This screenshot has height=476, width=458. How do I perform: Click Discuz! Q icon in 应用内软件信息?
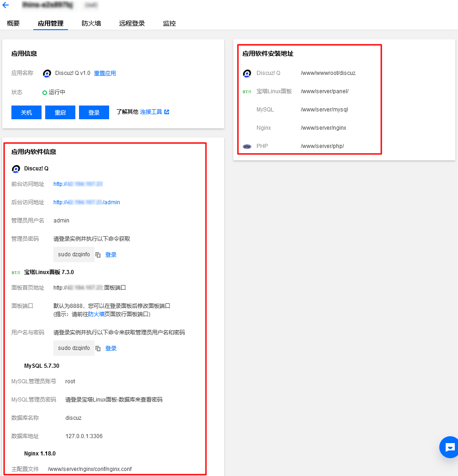16,169
